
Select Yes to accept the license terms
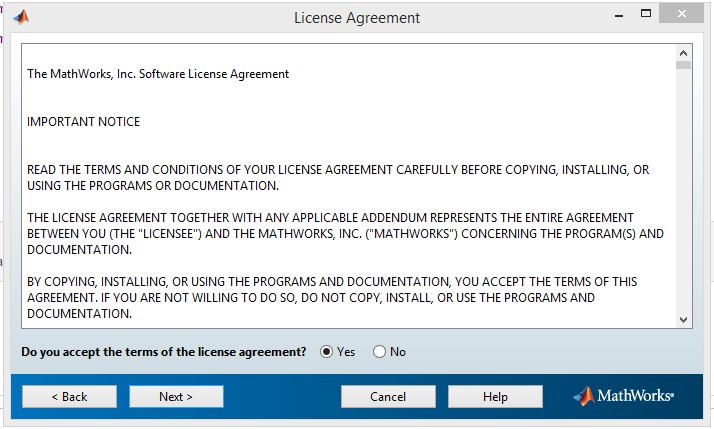tap(326, 352)
